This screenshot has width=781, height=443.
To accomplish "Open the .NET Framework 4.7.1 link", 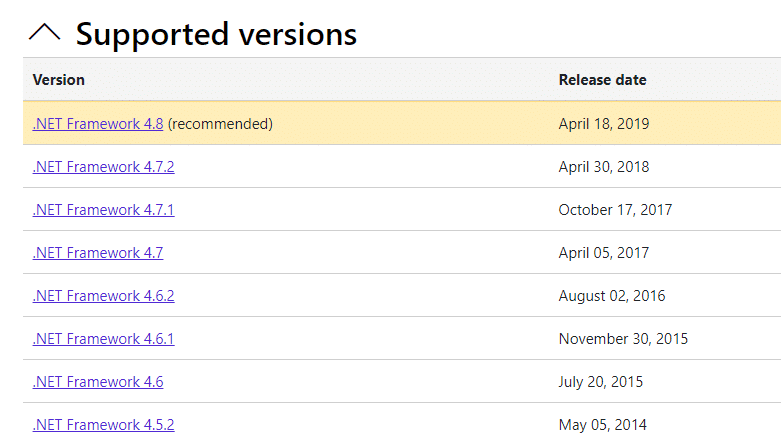I will [x=103, y=210].
